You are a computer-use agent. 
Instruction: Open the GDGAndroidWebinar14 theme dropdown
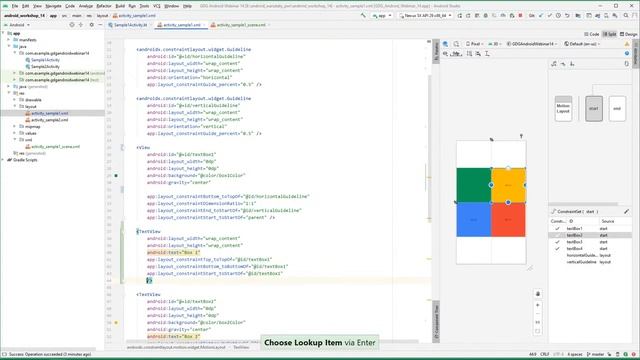532,44
